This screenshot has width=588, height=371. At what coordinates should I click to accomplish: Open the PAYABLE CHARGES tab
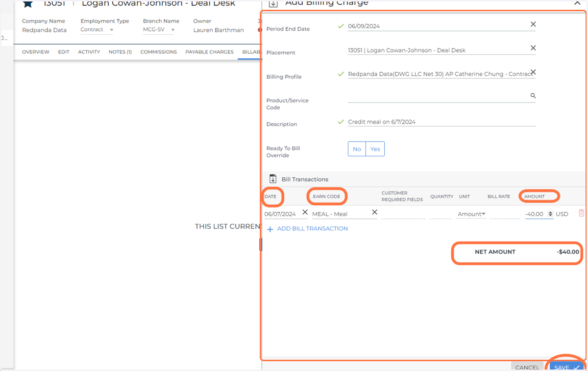(209, 52)
